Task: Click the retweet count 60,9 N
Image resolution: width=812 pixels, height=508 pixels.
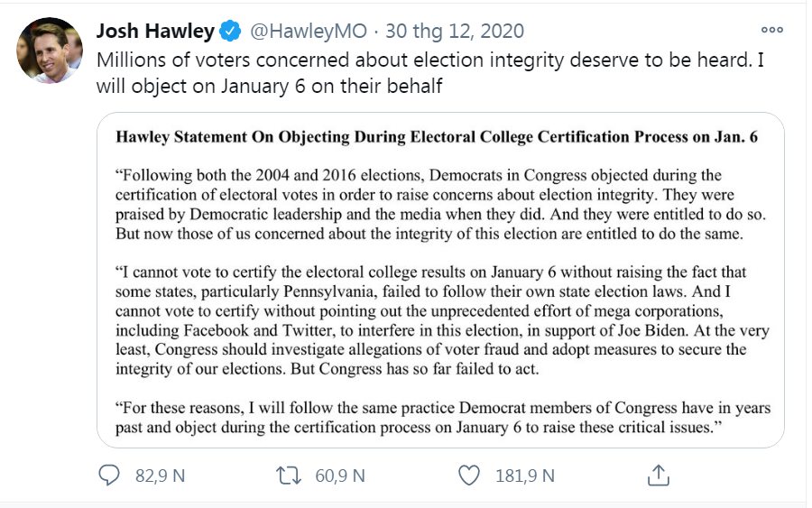Action: pyautogui.click(x=339, y=475)
